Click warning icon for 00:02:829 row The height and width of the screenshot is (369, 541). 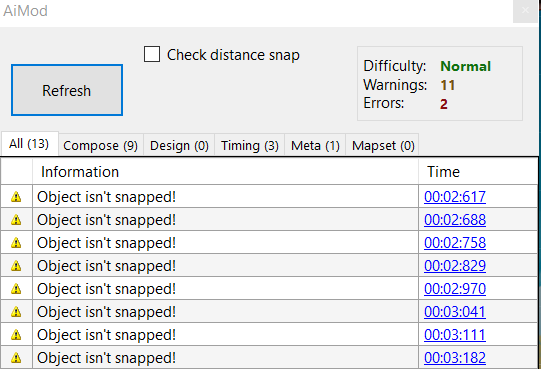16,266
